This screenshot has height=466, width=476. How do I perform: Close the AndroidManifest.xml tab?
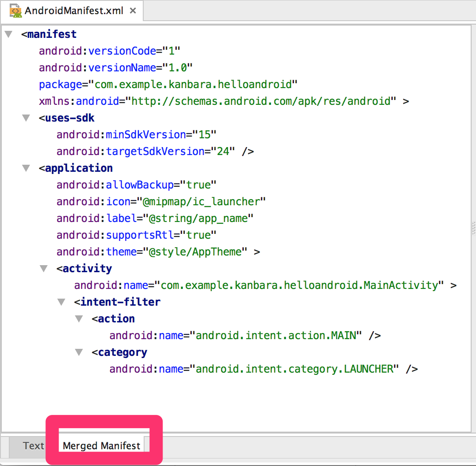133,11
